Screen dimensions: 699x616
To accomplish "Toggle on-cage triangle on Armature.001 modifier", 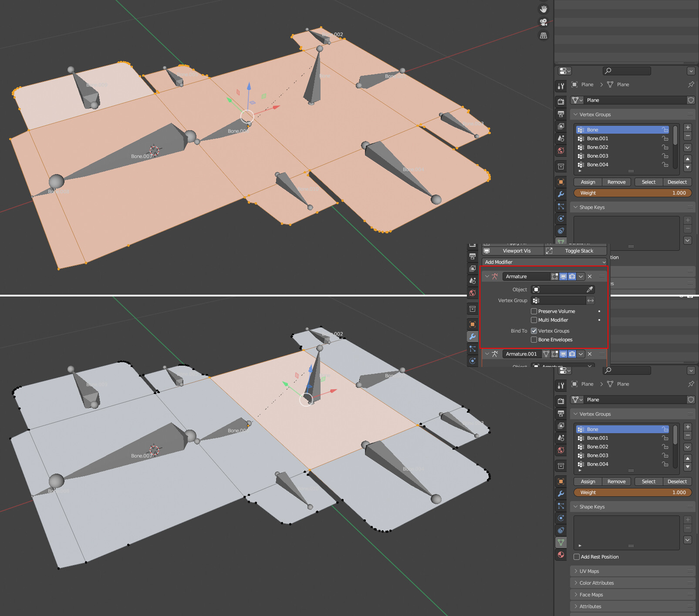I will (546, 354).
